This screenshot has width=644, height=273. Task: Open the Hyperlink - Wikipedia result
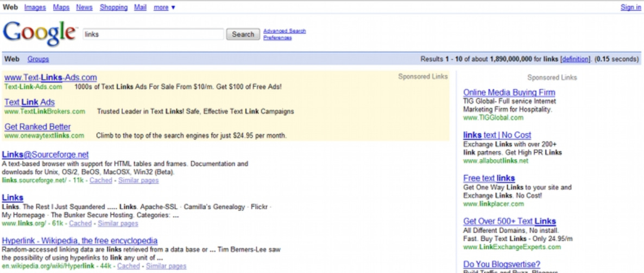(x=80, y=240)
